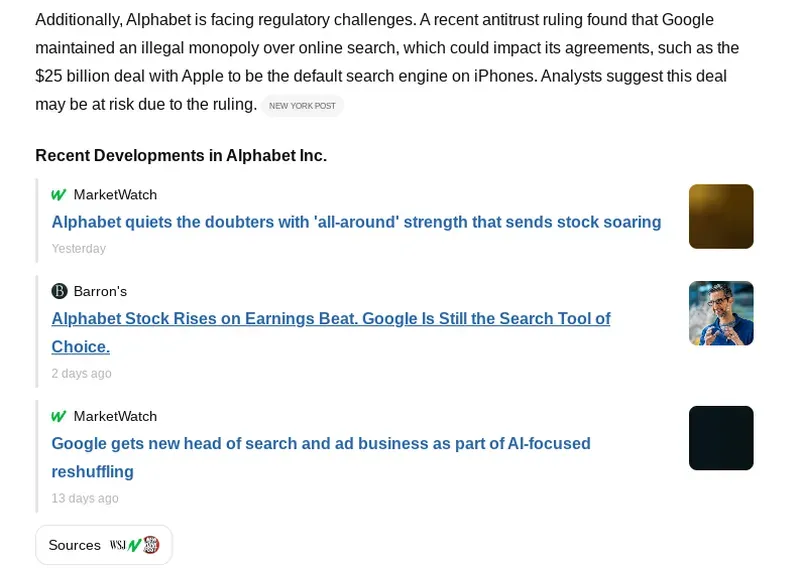Open 'Alphabet Stock Rises on Earnings Beat' article
Viewport: 800px width, 568px height.
[330, 319]
